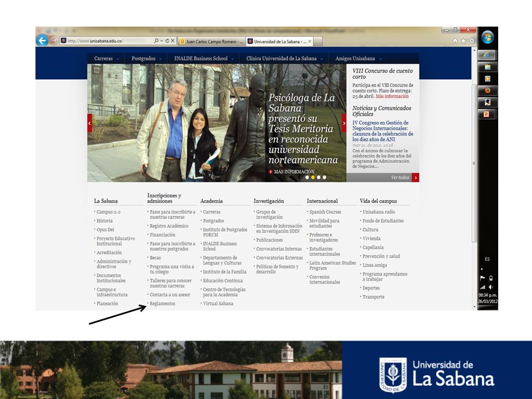532x399 pixels.
Task: Open the Publicaciones link
Action: (x=269, y=240)
